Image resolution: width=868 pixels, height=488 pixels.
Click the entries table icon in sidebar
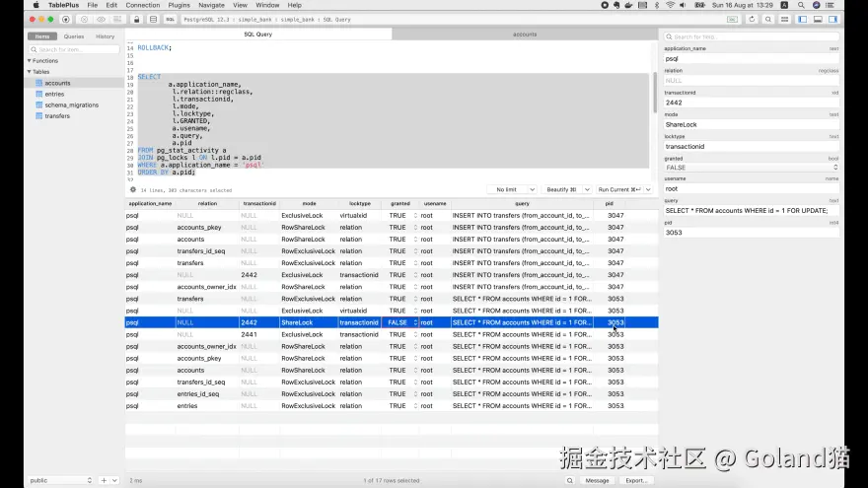[x=38, y=94]
